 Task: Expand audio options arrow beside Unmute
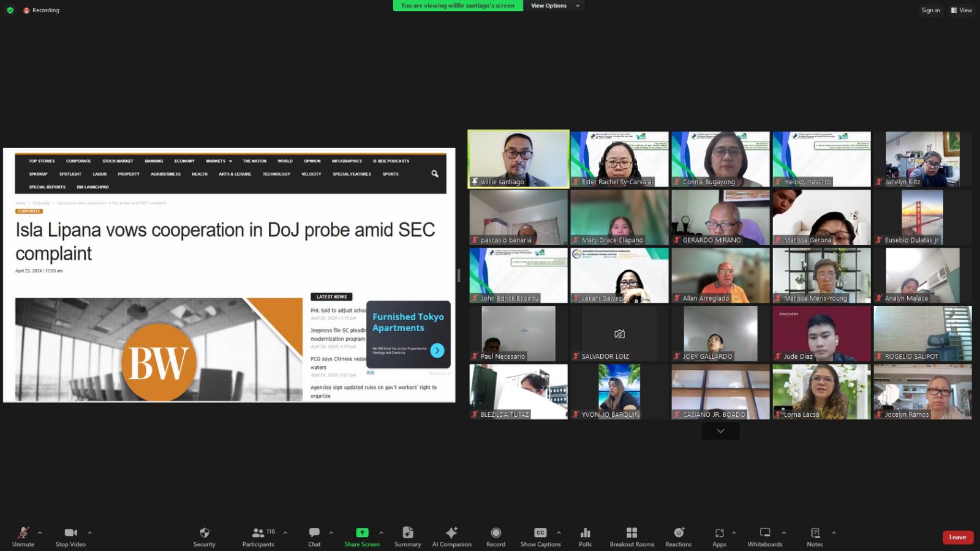[40, 533]
